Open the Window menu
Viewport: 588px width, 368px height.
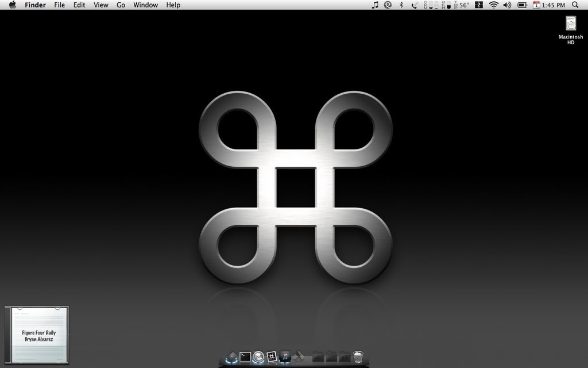tap(145, 5)
